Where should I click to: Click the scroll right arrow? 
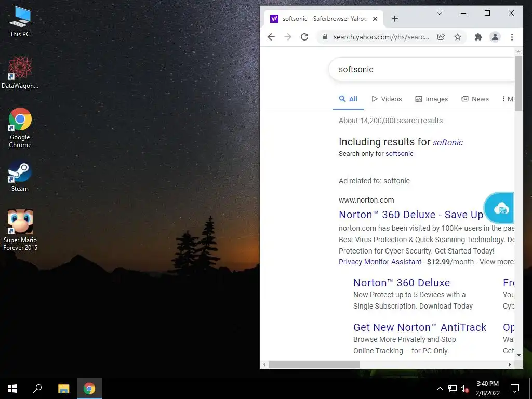click(510, 364)
